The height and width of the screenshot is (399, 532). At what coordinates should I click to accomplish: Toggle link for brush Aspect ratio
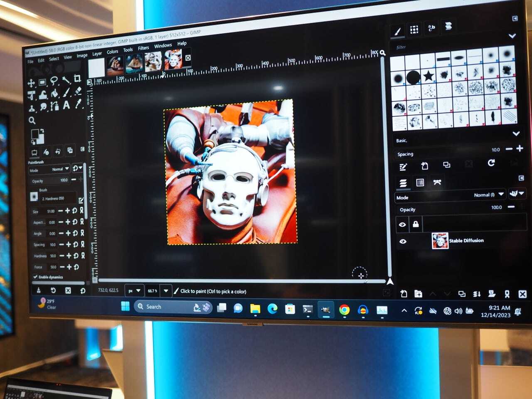tap(82, 222)
